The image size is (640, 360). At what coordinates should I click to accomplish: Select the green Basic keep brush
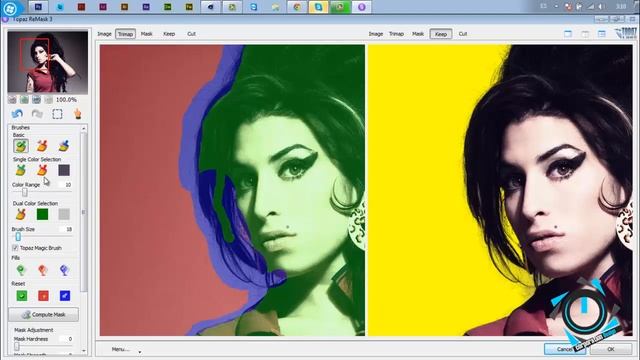coord(21,146)
